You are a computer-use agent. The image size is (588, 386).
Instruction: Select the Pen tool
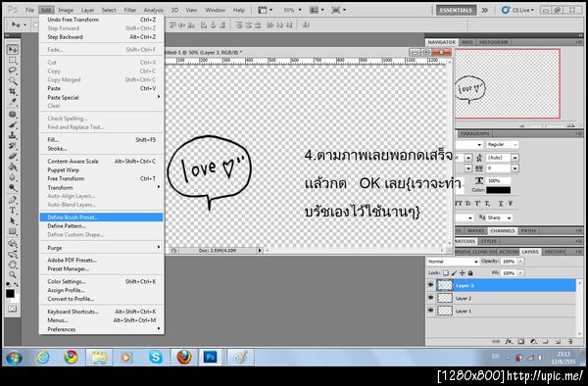pos(13,200)
